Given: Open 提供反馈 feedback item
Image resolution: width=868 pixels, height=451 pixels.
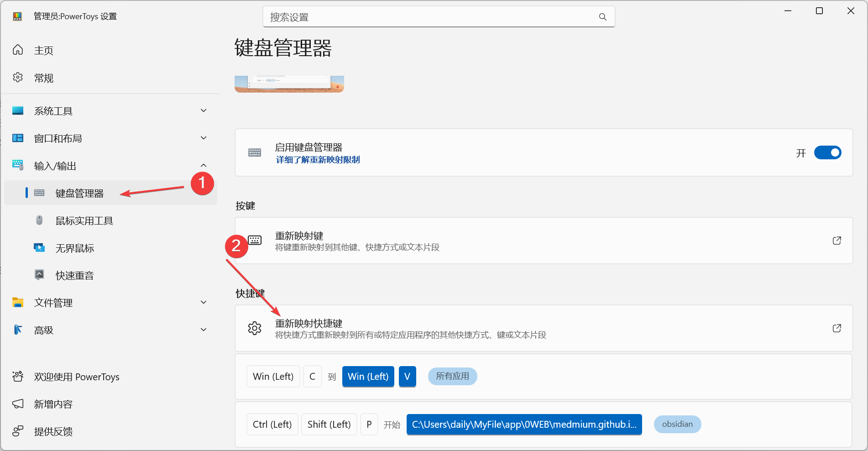Looking at the screenshot, I should coord(53,431).
